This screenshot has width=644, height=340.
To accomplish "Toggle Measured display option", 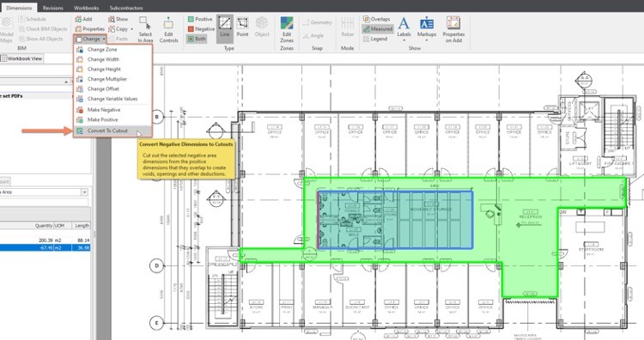I will [378, 29].
